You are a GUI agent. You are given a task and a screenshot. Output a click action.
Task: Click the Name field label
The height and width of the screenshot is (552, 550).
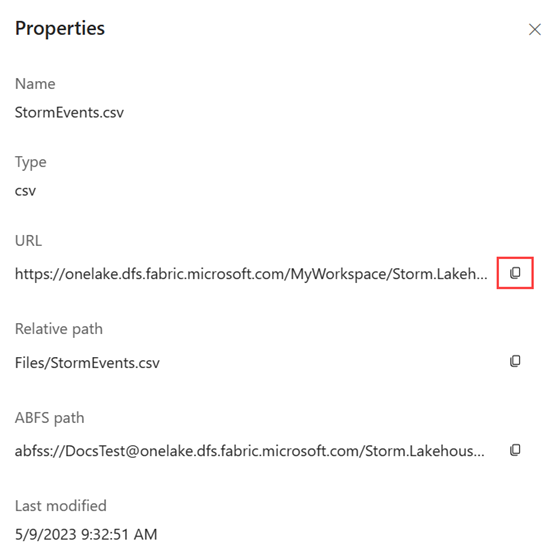(x=35, y=84)
